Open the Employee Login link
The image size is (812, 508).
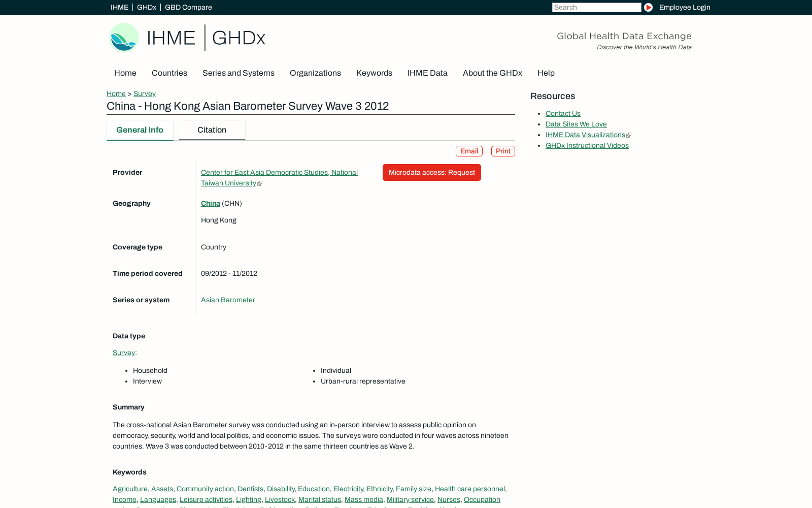click(x=685, y=7)
